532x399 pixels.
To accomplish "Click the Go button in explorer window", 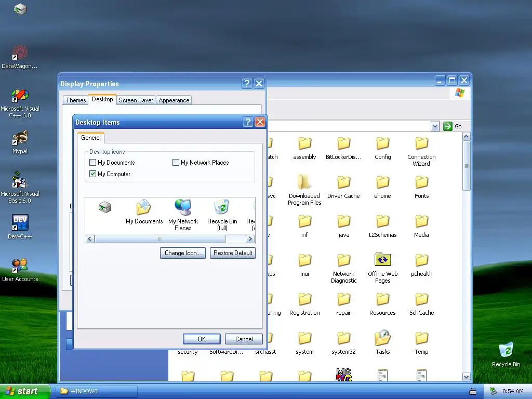I will 453,126.
